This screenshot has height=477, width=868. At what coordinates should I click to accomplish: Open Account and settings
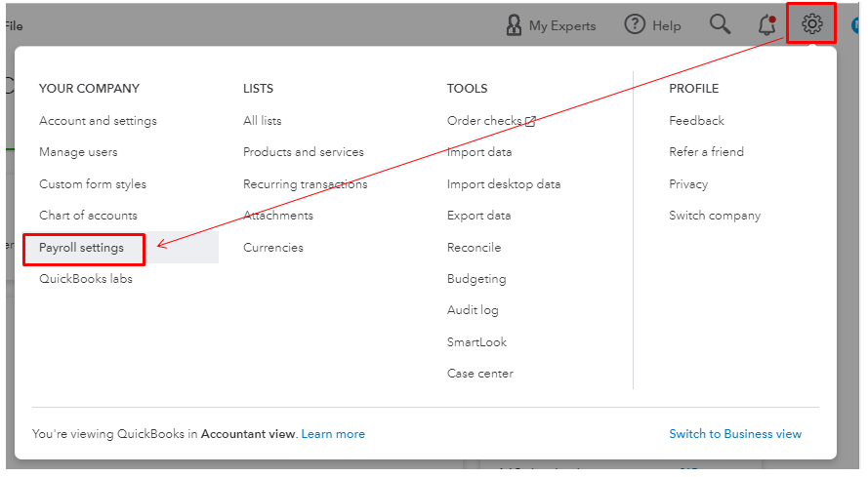pos(98,121)
